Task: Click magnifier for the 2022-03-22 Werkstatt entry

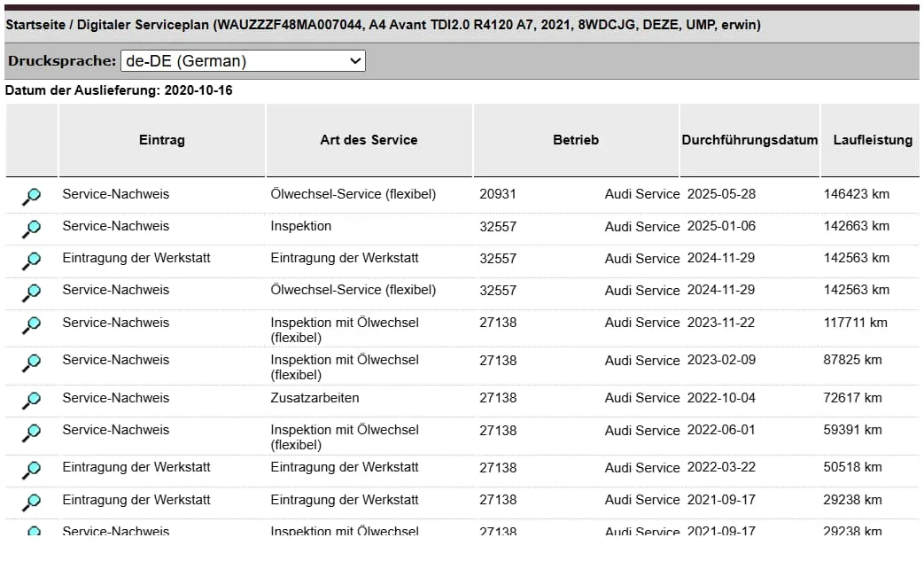Action: (32, 470)
